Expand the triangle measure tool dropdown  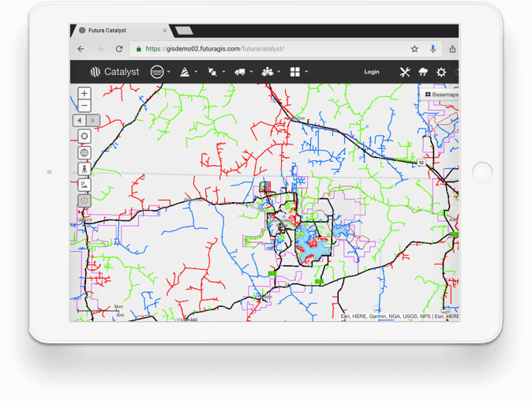pyautogui.click(x=188, y=72)
